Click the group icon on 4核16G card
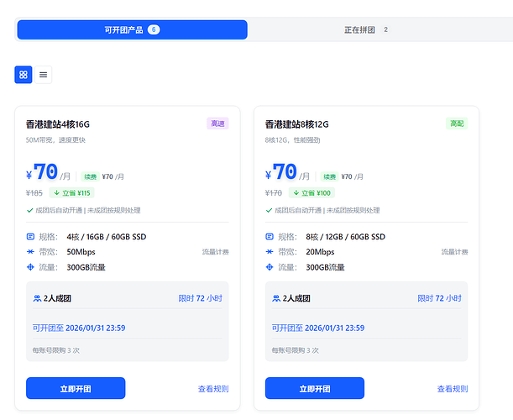Image resolution: width=513 pixels, height=420 pixels. tap(37, 298)
